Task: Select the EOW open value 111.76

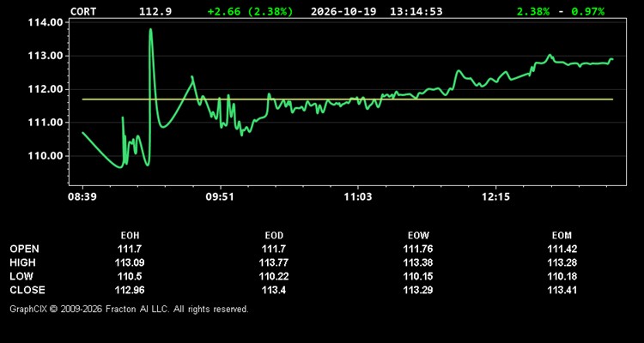Action: 418,249
